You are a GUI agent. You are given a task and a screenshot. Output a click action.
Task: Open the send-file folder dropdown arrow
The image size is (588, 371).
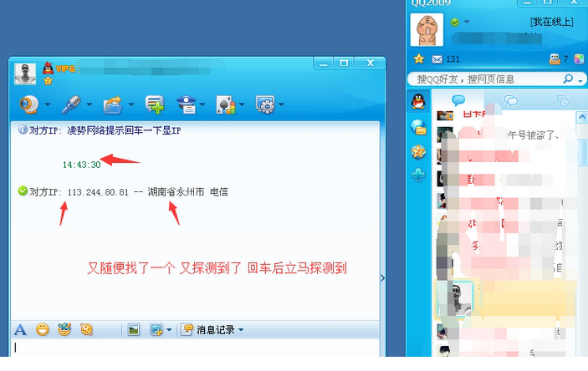[130, 104]
